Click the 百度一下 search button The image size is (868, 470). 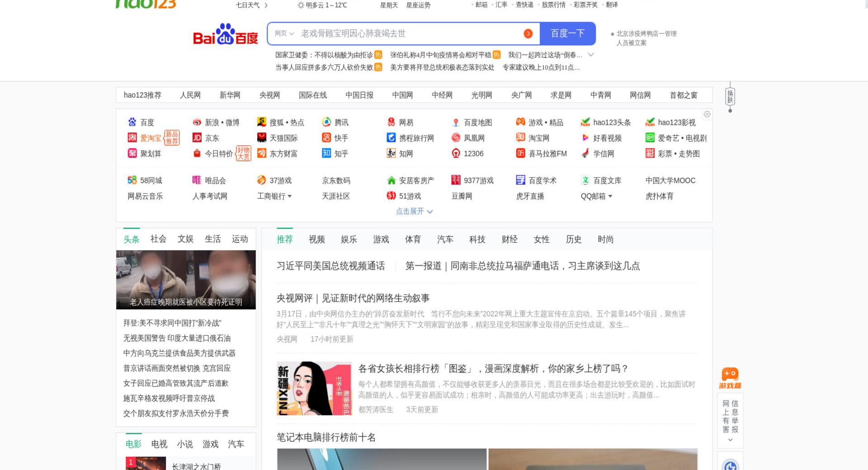pos(567,33)
